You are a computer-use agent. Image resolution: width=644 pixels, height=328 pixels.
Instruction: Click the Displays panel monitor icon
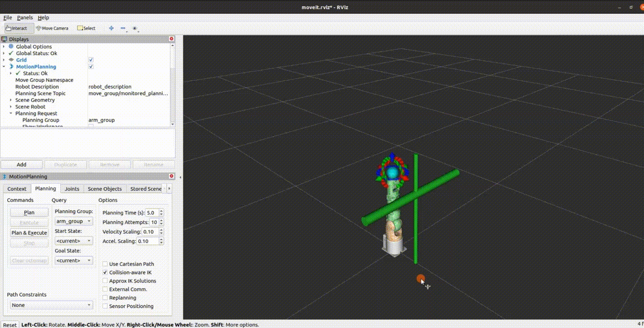point(5,39)
